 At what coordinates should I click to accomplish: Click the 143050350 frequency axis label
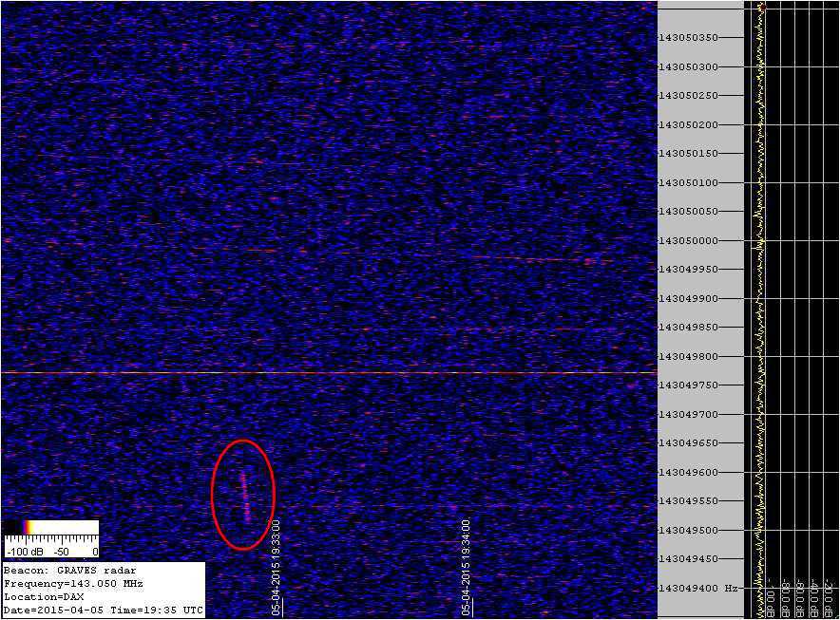(x=688, y=38)
